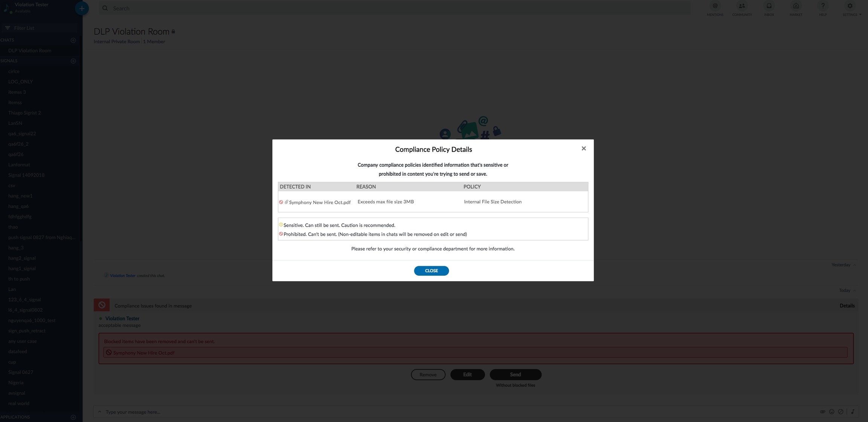Close the Compliance Policy Details dialog via X

tap(584, 149)
